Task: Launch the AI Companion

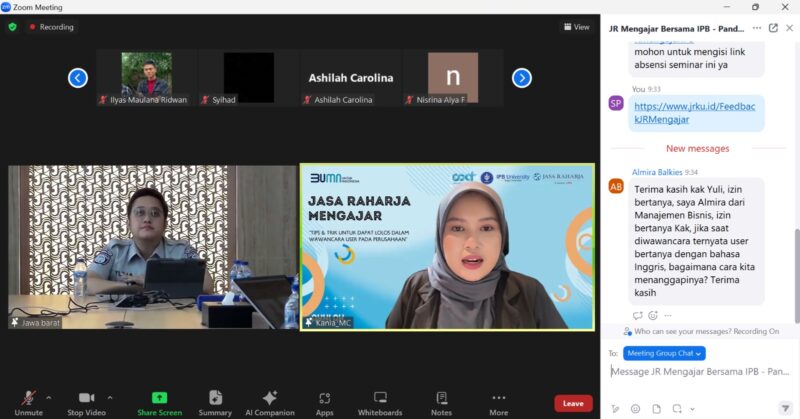Action: [x=270, y=399]
